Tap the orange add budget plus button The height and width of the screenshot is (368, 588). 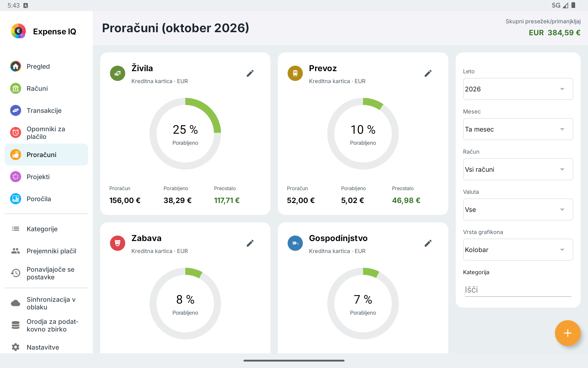point(567,333)
